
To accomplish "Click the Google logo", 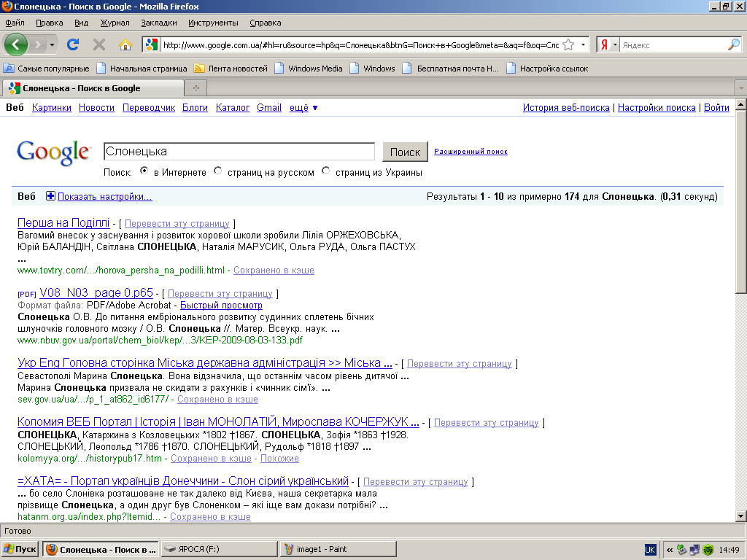I will (53, 152).
